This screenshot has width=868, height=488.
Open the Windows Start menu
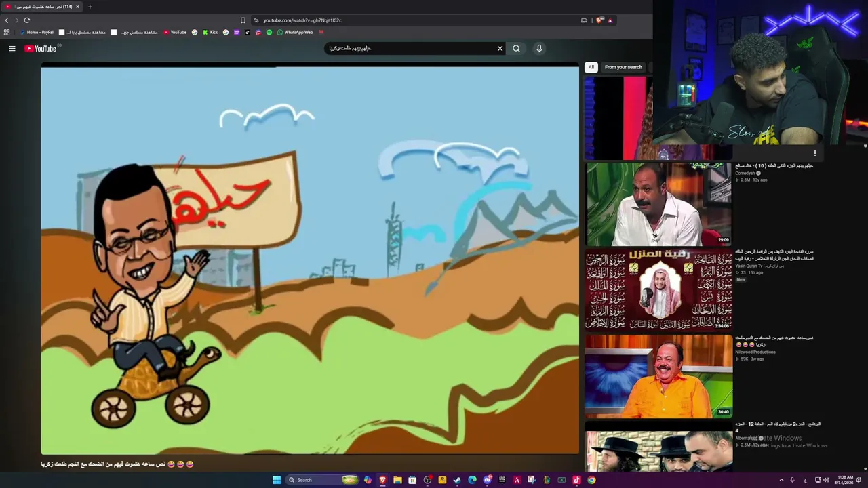tap(277, 480)
